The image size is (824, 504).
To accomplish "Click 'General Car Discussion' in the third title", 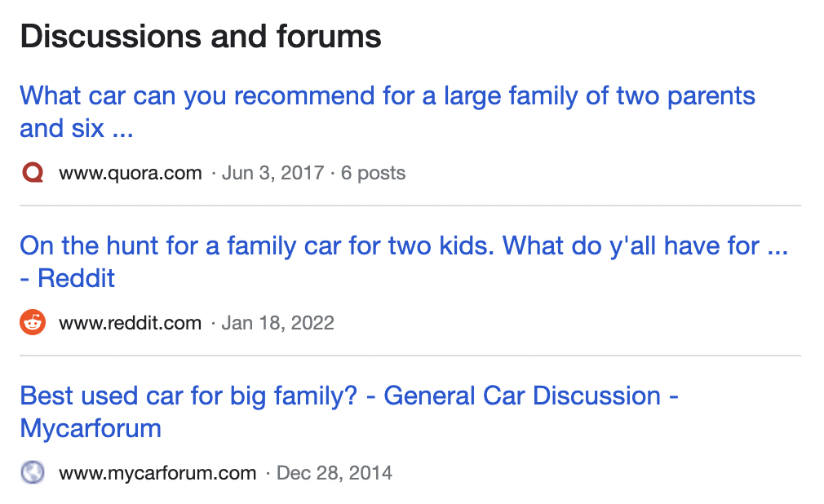I will click(x=522, y=396).
